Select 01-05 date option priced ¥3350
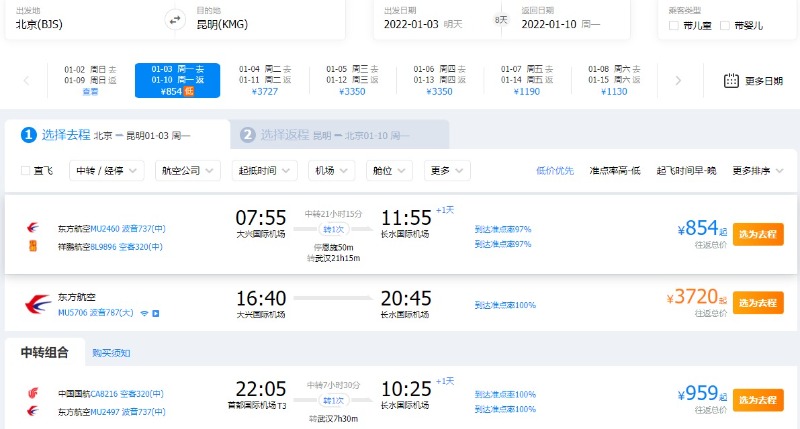 352,80
